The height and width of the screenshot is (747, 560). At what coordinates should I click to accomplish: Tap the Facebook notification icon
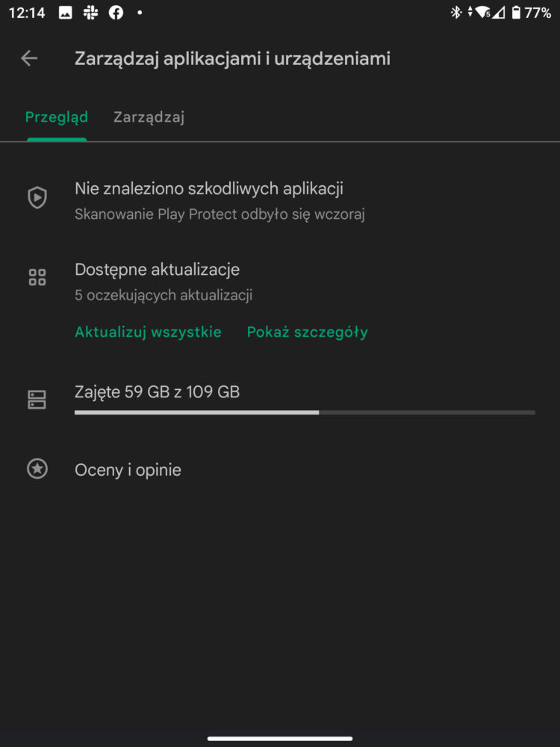point(116,13)
